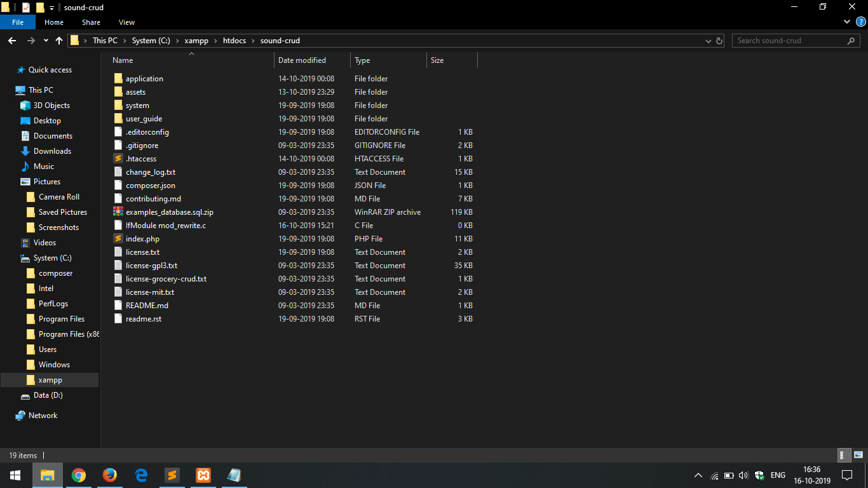The height and width of the screenshot is (488, 868).
Task: Open the Action Center notifications icon
Action: [847, 475]
